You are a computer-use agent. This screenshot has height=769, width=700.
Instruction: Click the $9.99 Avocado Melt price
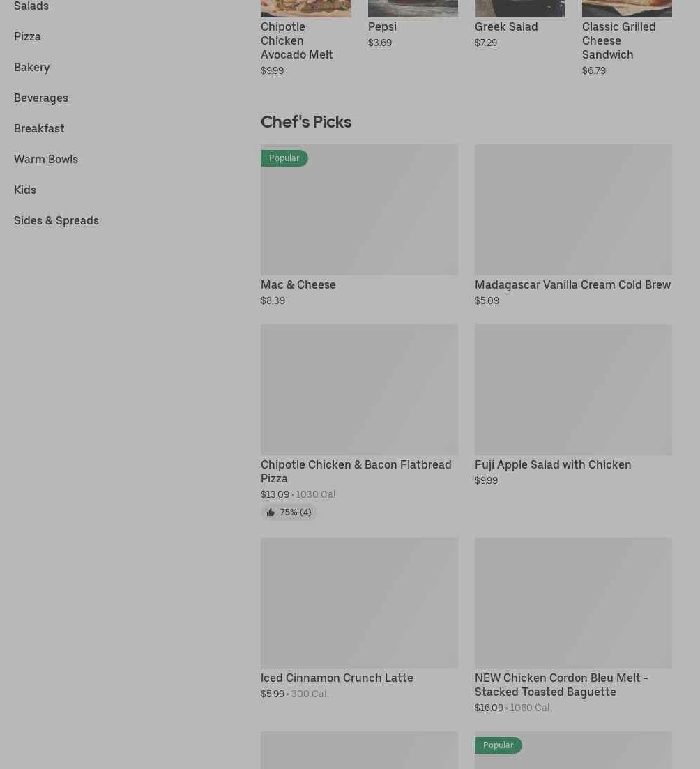coord(272,70)
